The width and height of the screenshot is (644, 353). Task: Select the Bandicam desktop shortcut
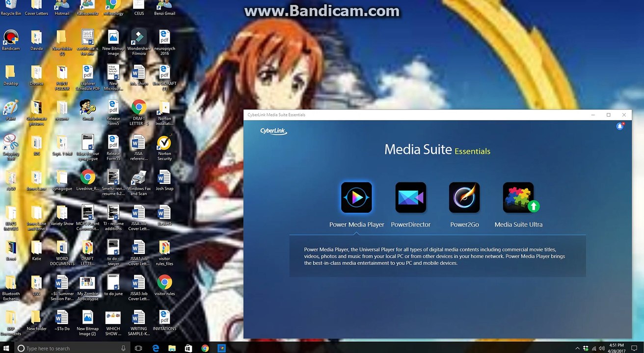pyautogui.click(x=11, y=40)
